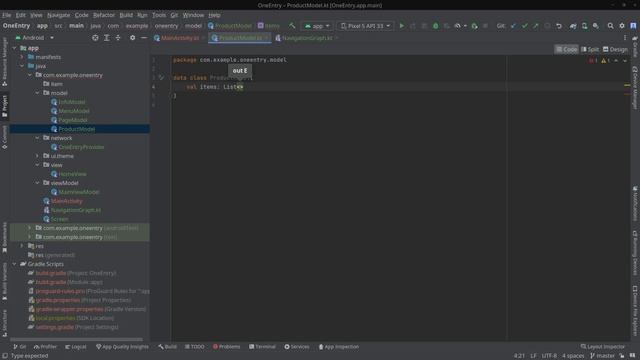Open the project panel options gear
The image size is (640, 360).
click(132, 38)
